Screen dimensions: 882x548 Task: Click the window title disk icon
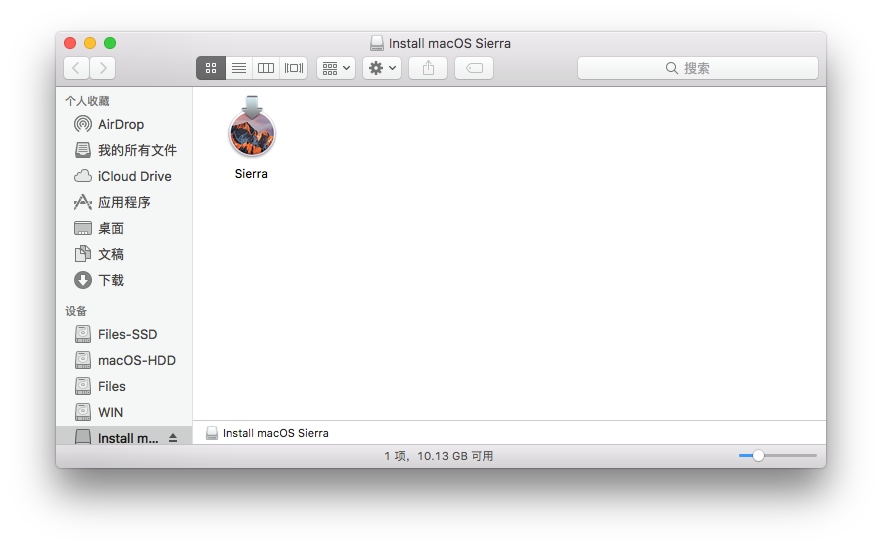coord(377,43)
